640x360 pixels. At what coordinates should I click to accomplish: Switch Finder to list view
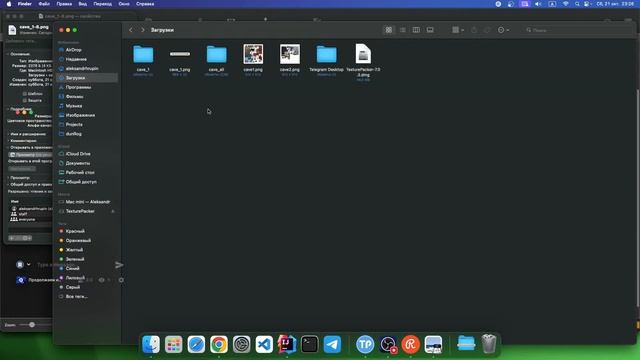tap(402, 30)
